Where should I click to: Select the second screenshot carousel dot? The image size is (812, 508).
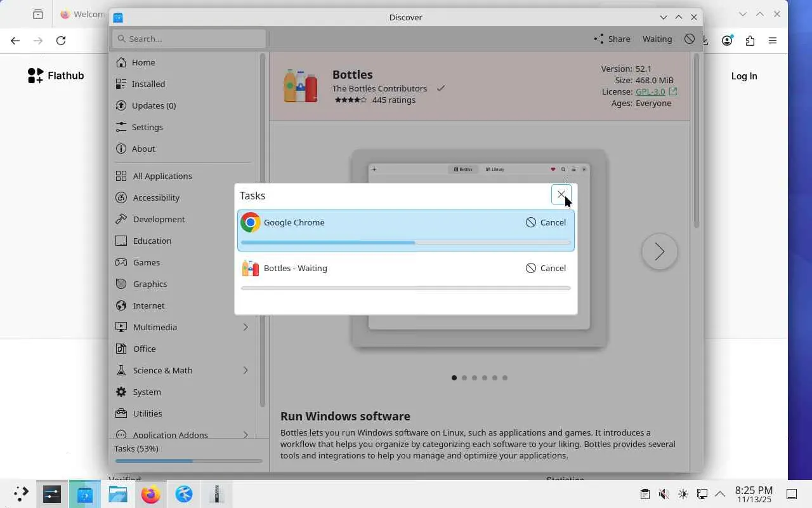point(464,378)
